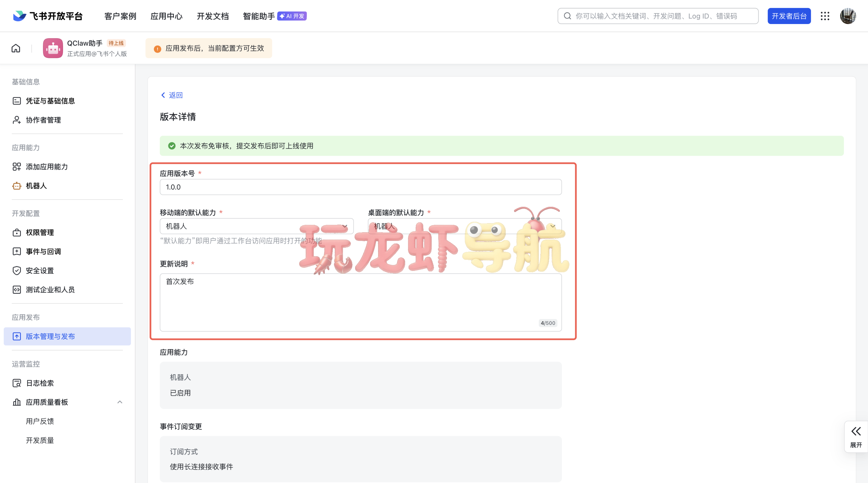
Task: Go to 用户反馈 in sidebar
Action: point(40,421)
